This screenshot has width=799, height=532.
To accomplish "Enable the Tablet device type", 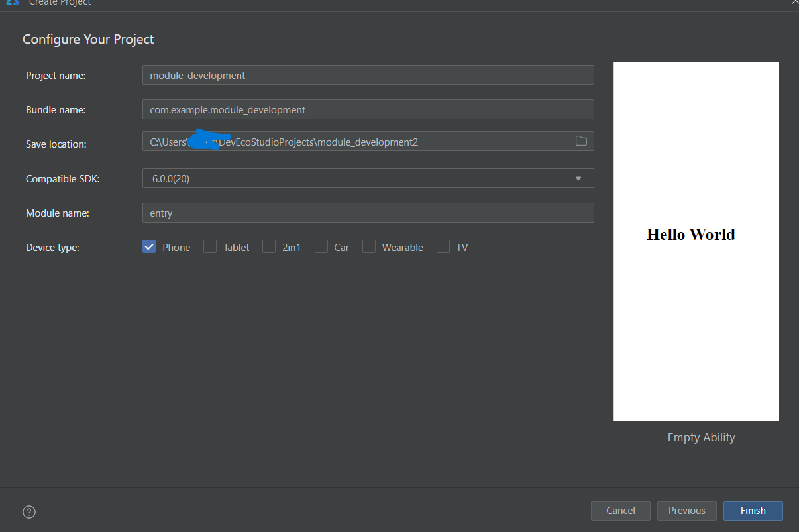I will pyautogui.click(x=210, y=247).
